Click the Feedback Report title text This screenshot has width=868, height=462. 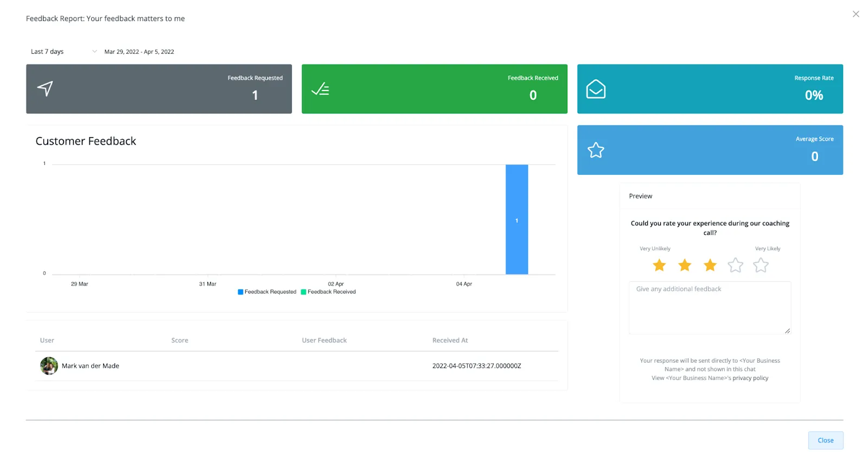pyautogui.click(x=105, y=18)
